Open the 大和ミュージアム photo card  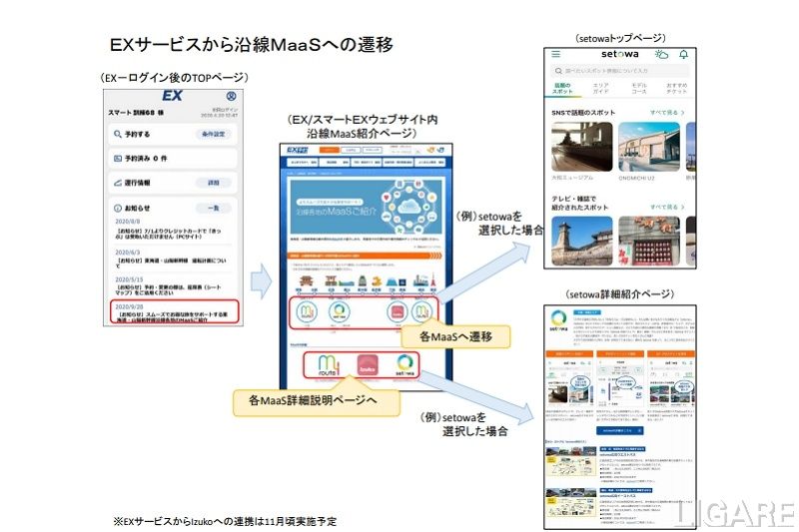[x=582, y=147]
